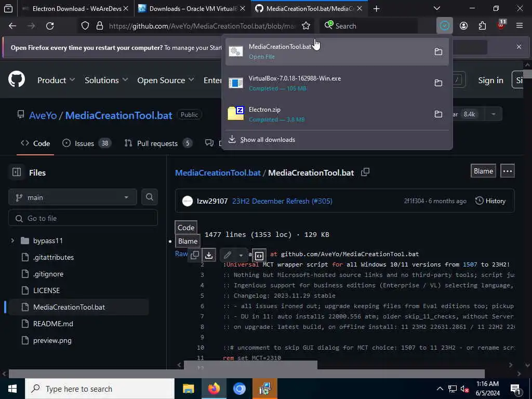This screenshot has height=399, width=532.
Task: Dismiss the Open Firefox every time notification
Action: pyautogui.click(x=519, y=47)
